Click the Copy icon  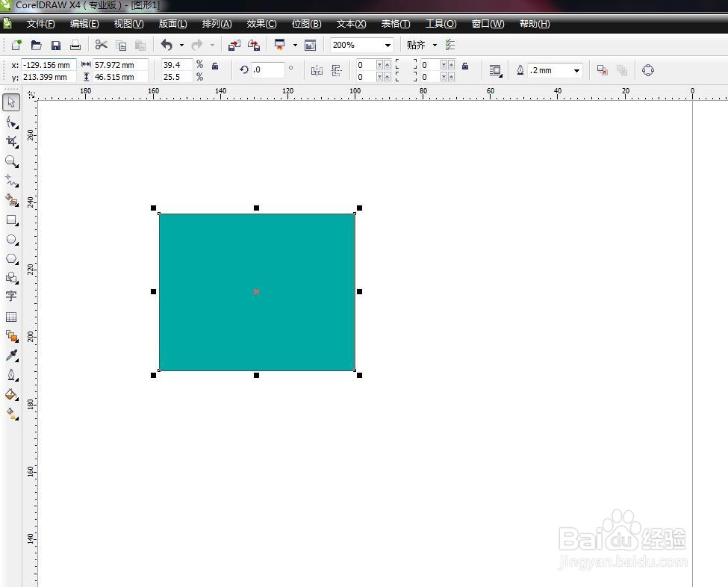click(x=121, y=45)
